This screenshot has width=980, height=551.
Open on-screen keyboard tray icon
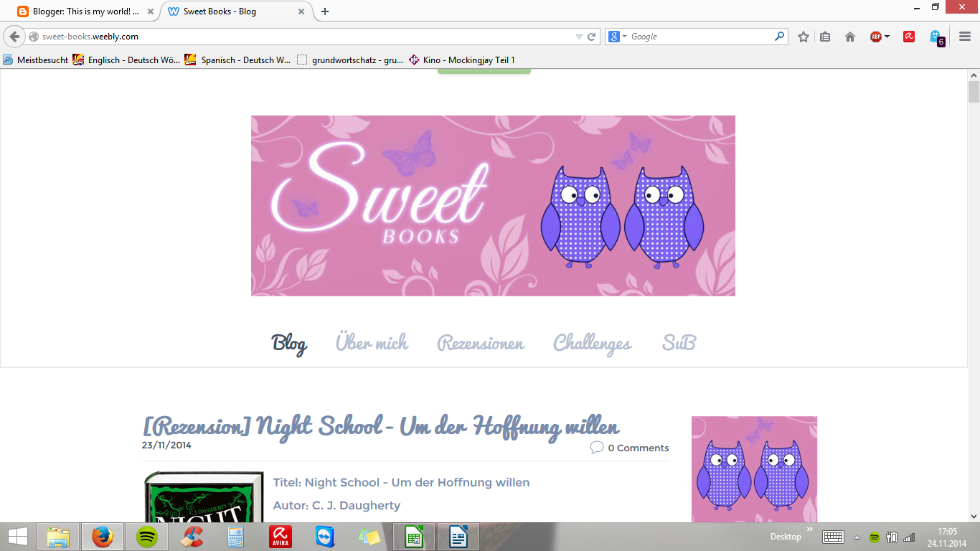pyautogui.click(x=833, y=537)
